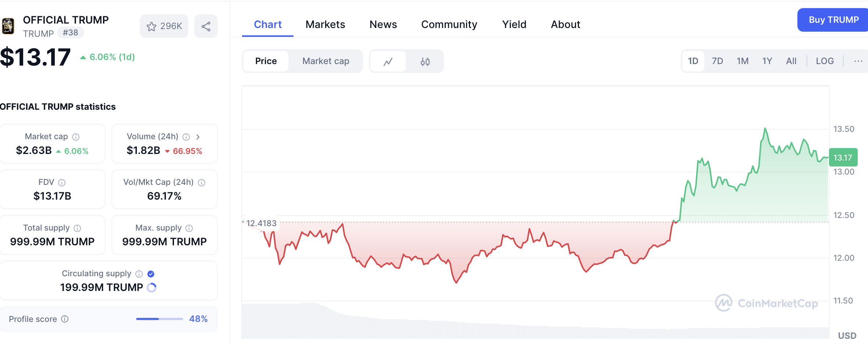Add TRUMP to watchlist via star icon
Viewport: 868px width, 344px height.
tap(152, 26)
